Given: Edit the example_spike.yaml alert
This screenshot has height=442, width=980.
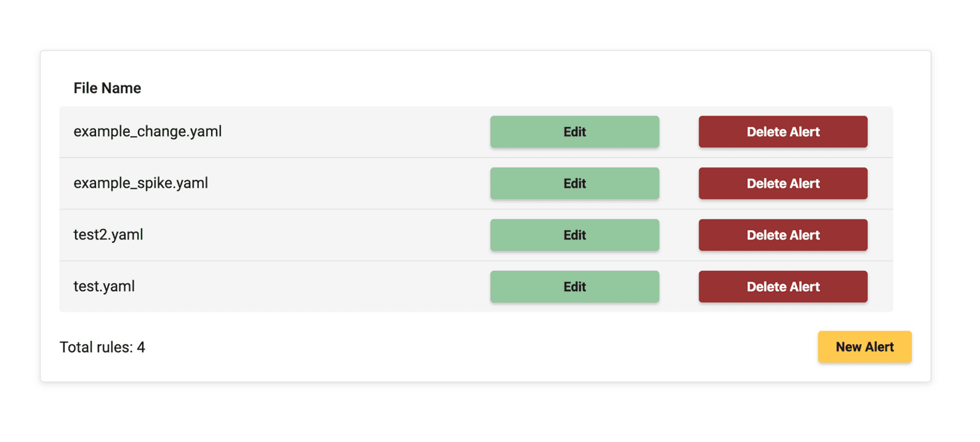Looking at the screenshot, I should pos(574,183).
